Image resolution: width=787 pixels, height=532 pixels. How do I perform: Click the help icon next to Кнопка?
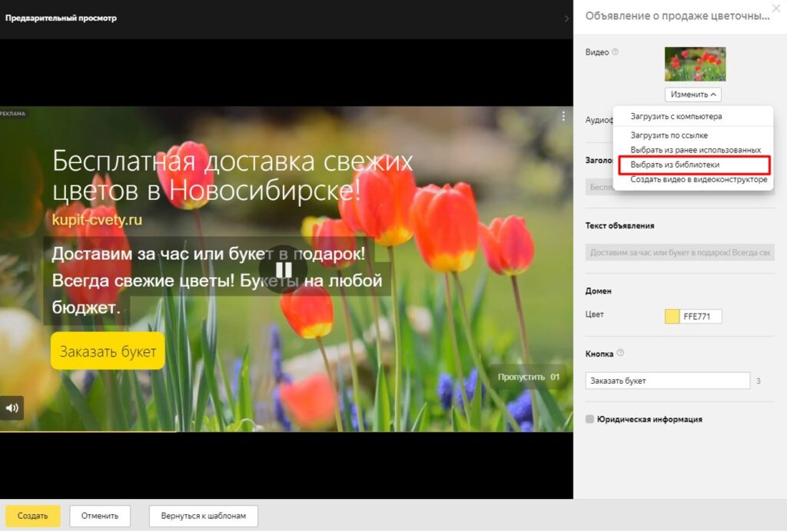tap(620, 353)
